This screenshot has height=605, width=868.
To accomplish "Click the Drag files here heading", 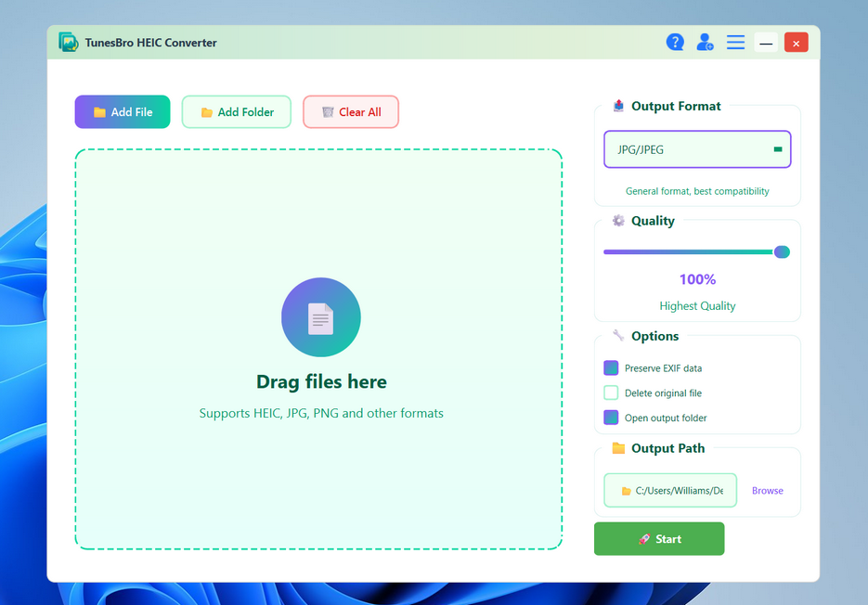I will pos(321,382).
